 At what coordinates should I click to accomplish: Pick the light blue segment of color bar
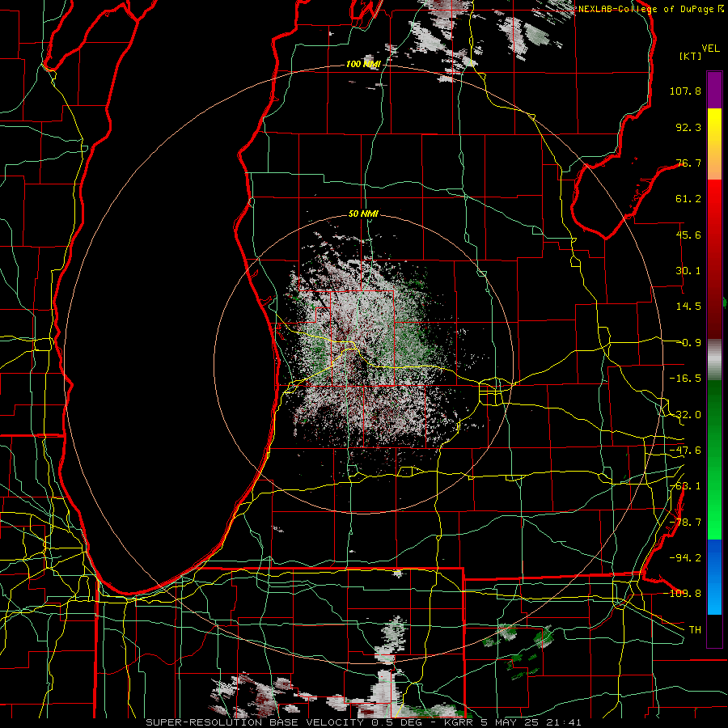click(714, 597)
